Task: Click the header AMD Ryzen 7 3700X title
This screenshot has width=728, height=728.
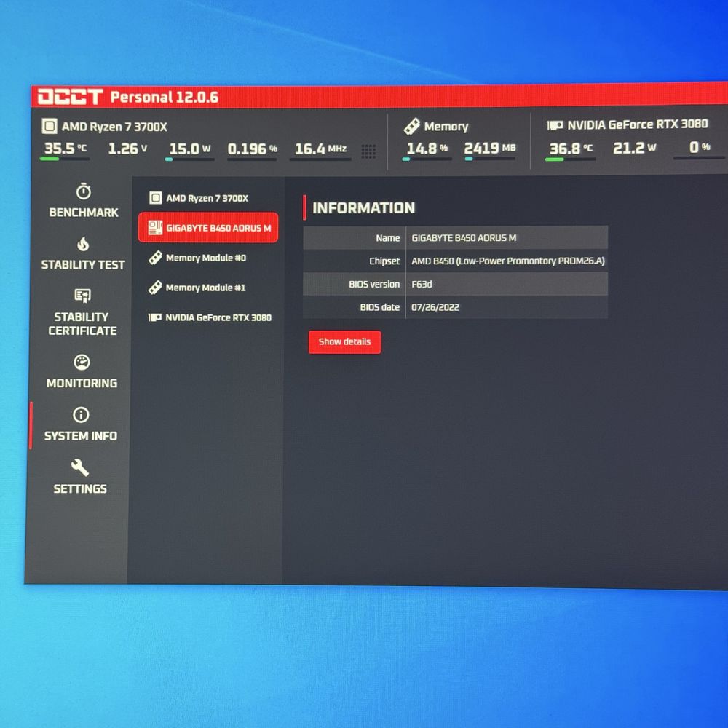Action: pyautogui.click(x=114, y=127)
